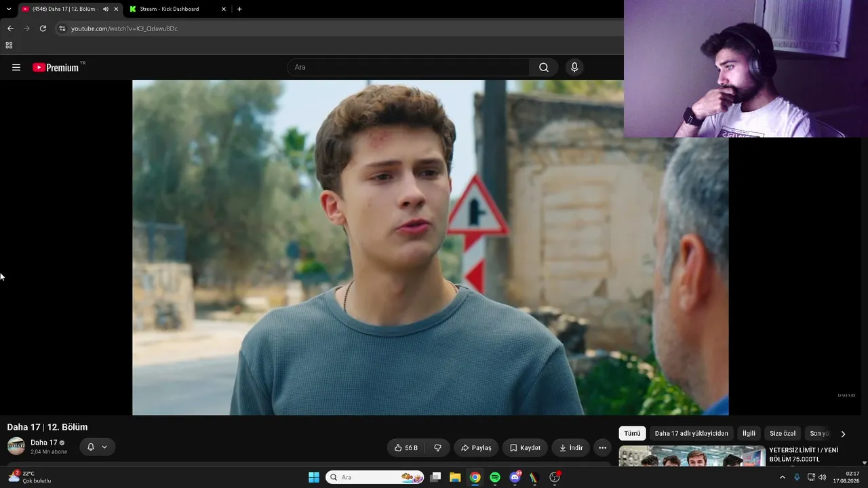
Task: Open the Windows Start menu
Action: click(314, 477)
